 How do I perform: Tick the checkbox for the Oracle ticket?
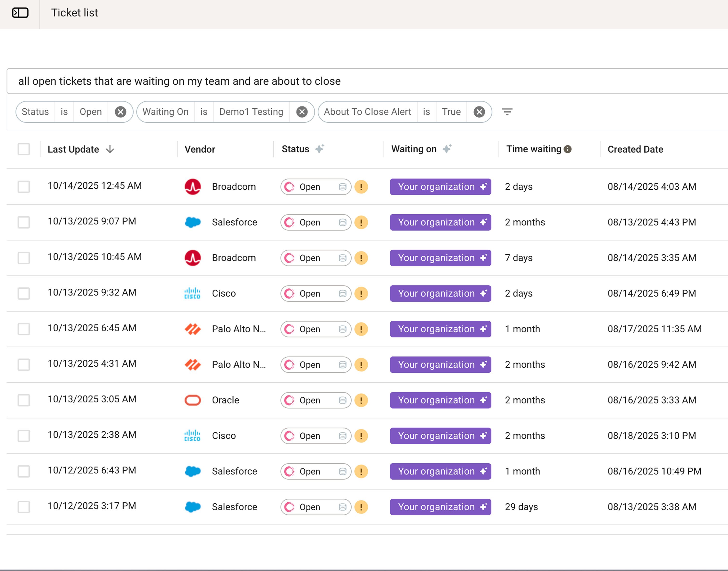click(x=24, y=400)
